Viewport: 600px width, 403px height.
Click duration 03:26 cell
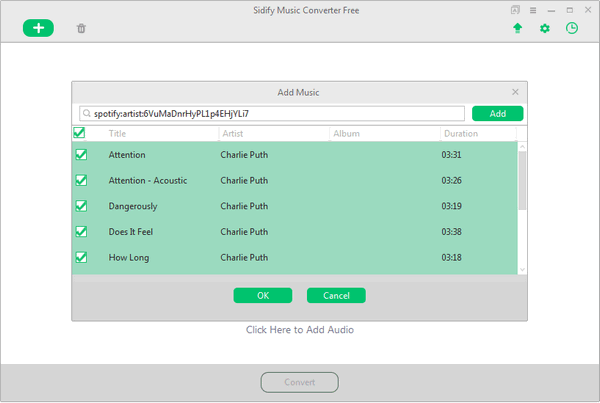[451, 180]
